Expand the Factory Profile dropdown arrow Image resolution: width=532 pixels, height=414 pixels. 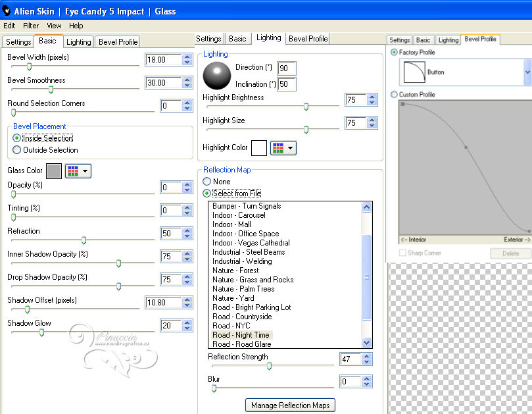[527, 72]
